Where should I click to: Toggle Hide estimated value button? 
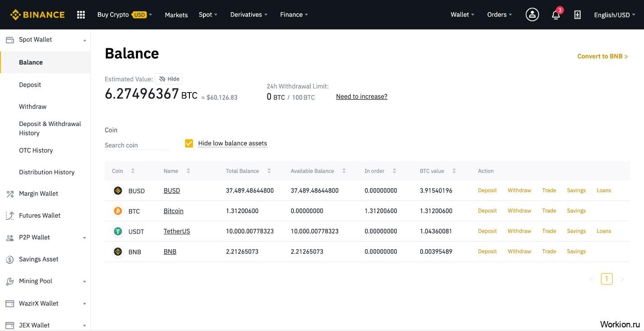click(169, 79)
